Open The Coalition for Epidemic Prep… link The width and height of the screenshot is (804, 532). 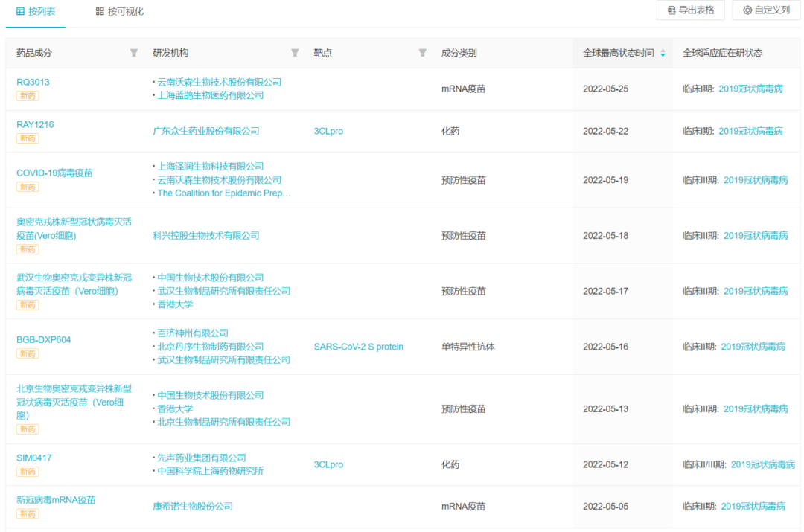(x=224, y=193)
